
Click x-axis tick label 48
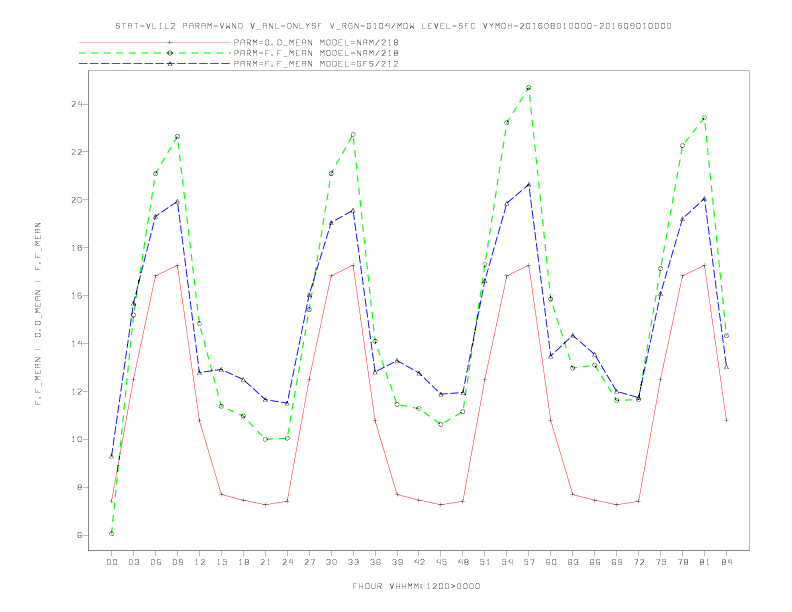[463, 562]
